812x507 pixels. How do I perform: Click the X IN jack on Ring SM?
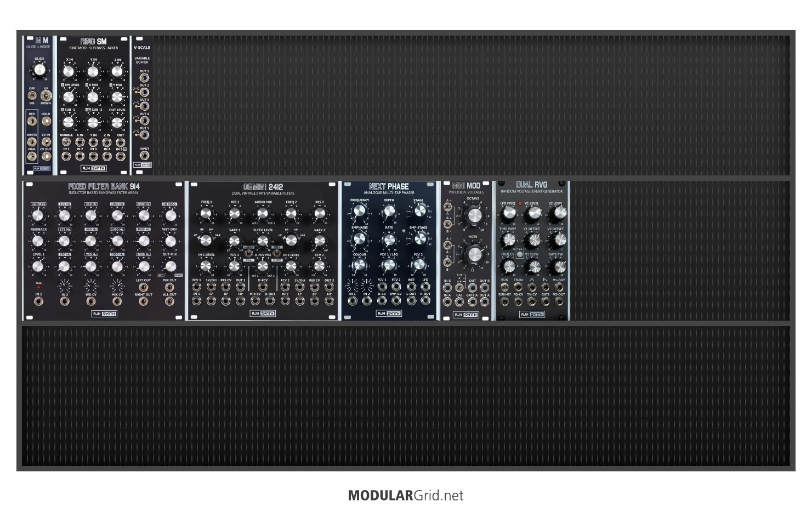point(80,142)
